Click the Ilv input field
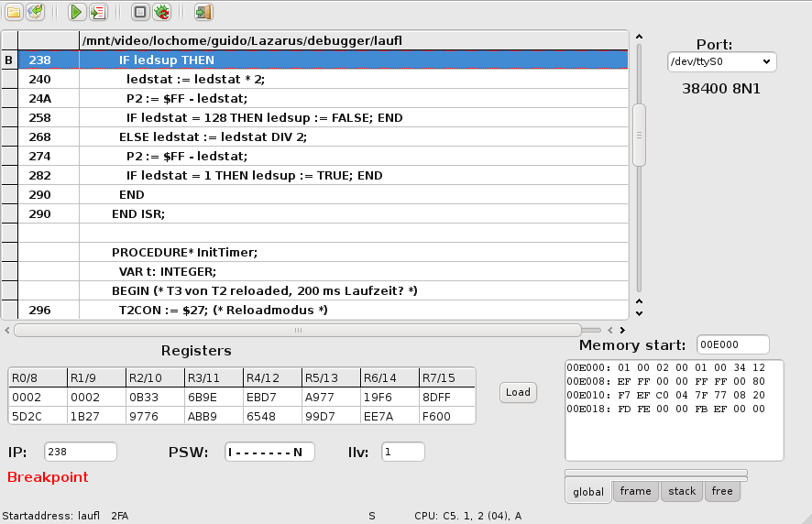Image resolution: width=812 pixels, height=524 pixels. (403, 452)
